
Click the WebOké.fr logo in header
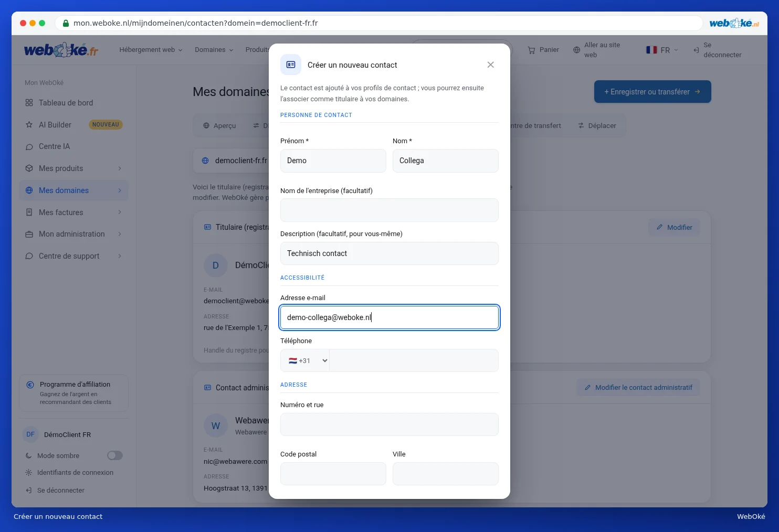pyautogui.click(x=61, y=50)
